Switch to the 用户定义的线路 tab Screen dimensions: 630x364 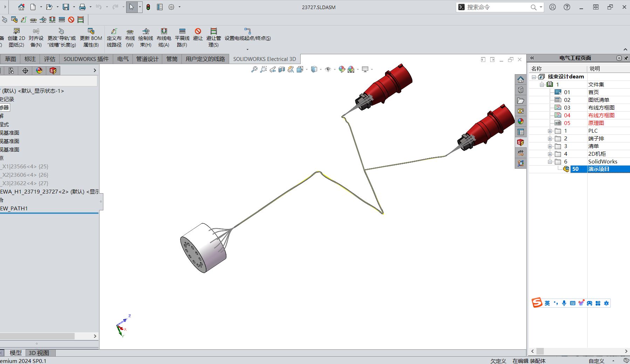pos(205,59)
